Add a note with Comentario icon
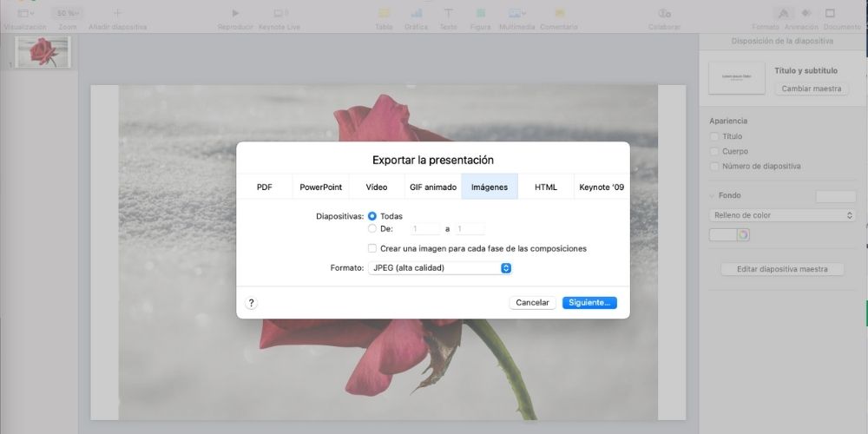Screen dimensions: 868x434 tap(559, 13)
